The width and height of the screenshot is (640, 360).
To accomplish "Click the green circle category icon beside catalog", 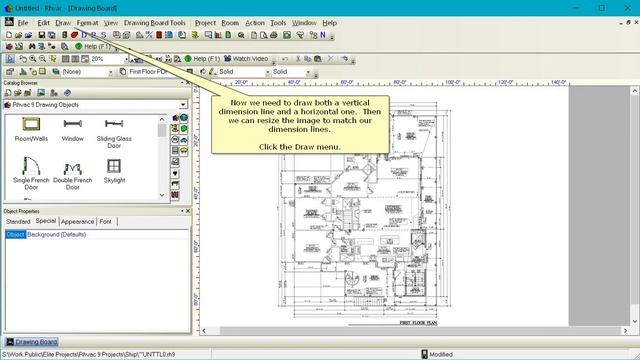I will [184, 129].
